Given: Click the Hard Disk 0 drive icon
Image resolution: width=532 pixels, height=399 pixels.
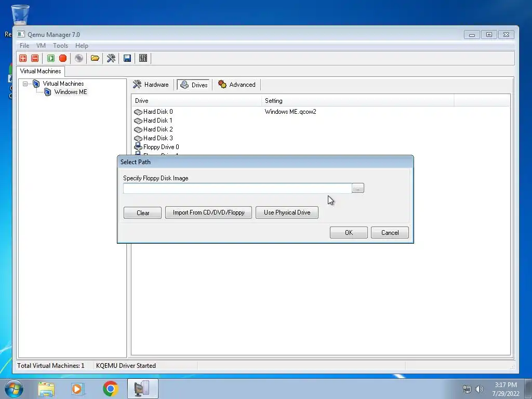Looking at the screenshot, I should (x=138, y=112).
